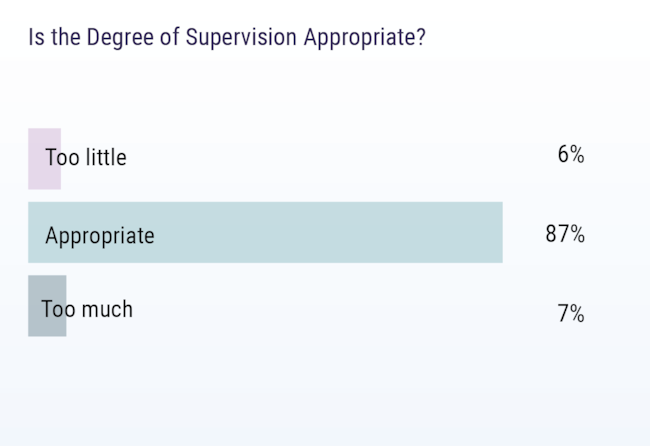The image size is (650, 446).
Task: Click the 87% value
Action: click(x=565, y=234)
